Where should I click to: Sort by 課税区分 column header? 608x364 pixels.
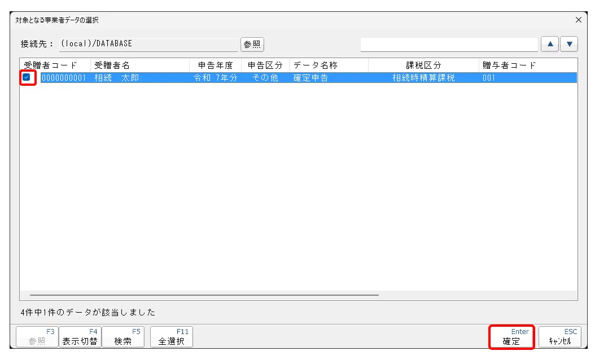(423, 65)
